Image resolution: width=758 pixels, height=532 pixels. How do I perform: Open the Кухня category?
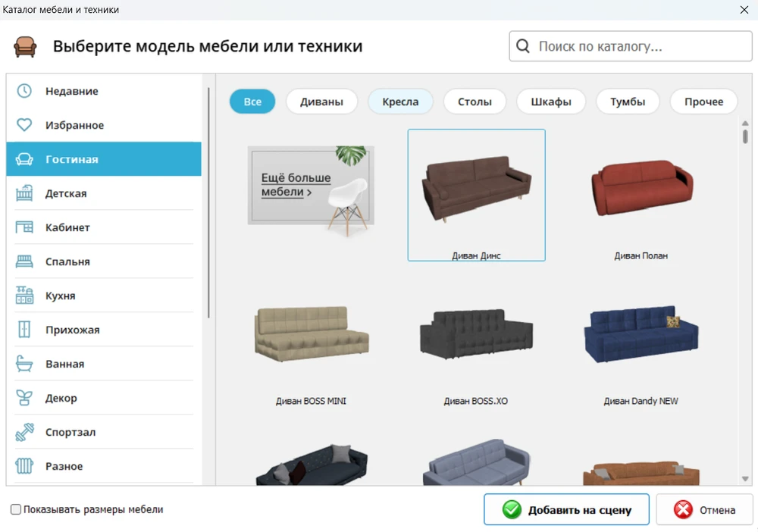(x=23, y=295)
